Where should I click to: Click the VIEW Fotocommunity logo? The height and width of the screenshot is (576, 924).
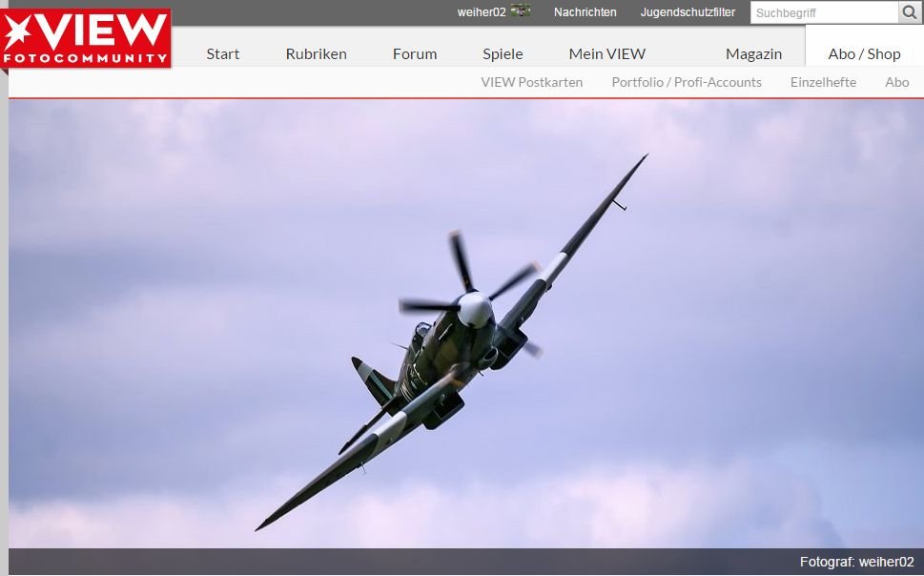[87, 37]
